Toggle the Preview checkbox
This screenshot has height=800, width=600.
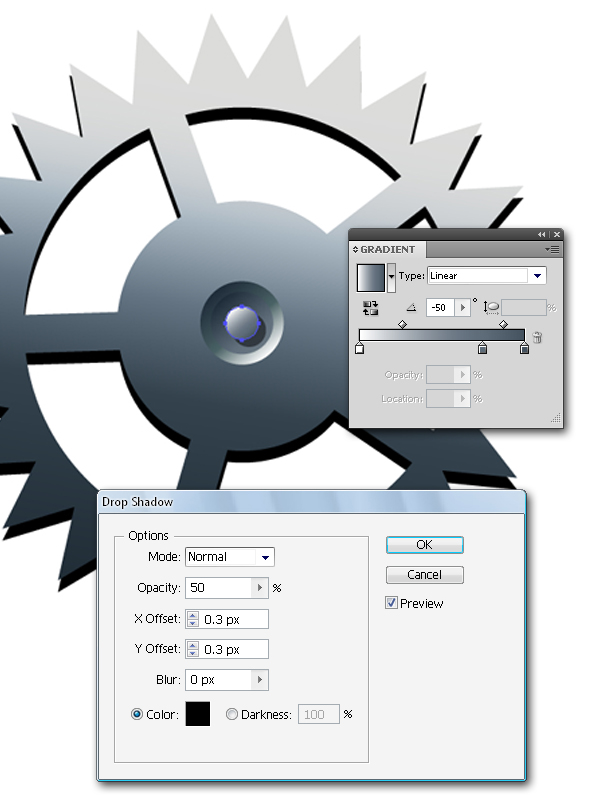(x=391, y=603)
